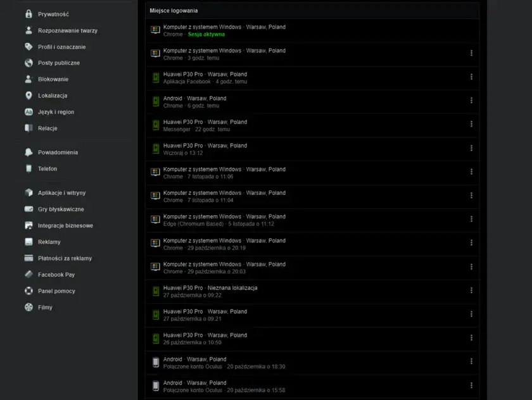
Task: Open Aplikacje i witryny settings
Action: (x=61, y=193)
